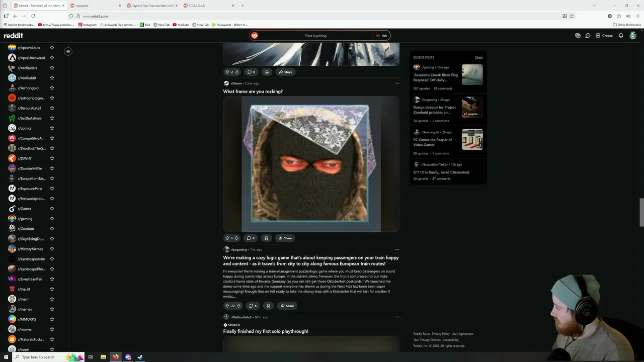Favorite the r/Apexrollouts community star
Image resolution: width=644 pixels, height=362 pixels.
point(52,48)
